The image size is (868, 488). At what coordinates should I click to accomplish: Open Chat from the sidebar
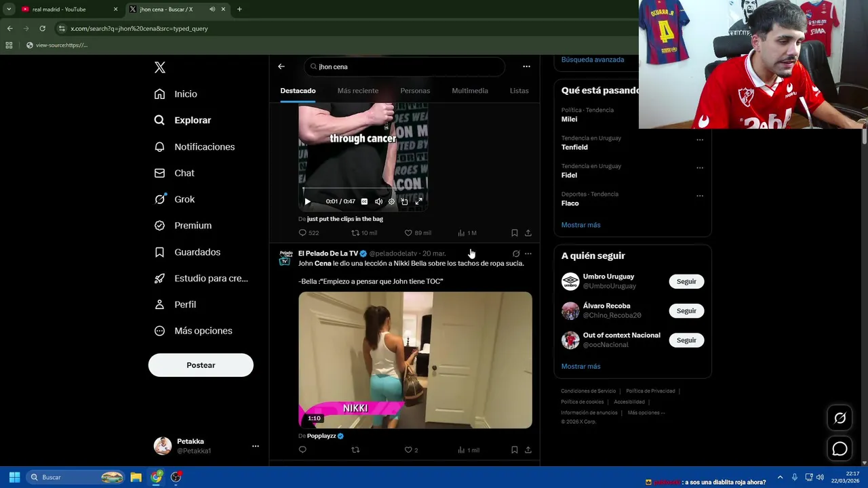click(x=174, y=173)
